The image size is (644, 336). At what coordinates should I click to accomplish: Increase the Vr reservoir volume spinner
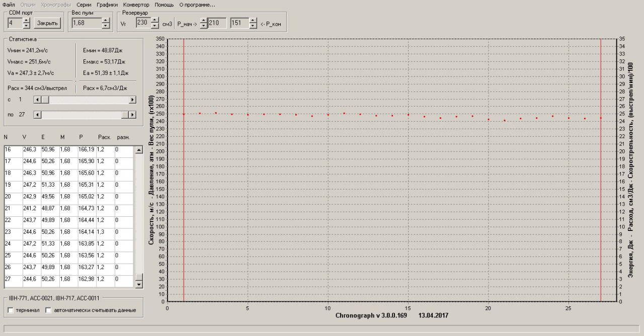(x=154, y=20)
